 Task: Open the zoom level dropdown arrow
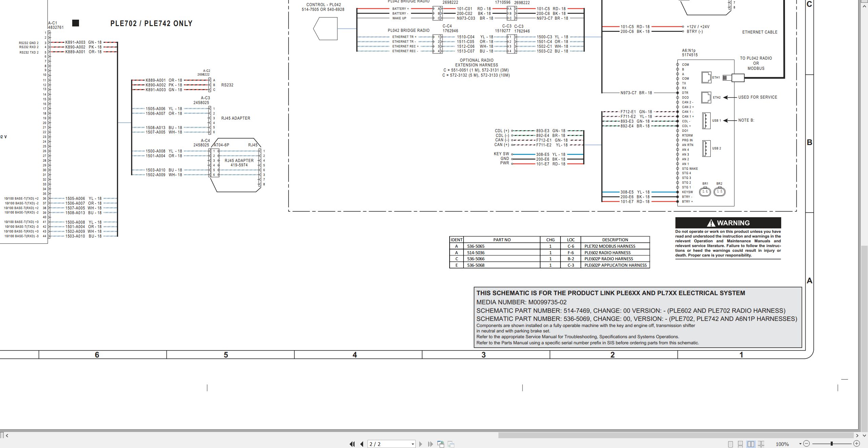pyautogui.click(x=800, y=444)
